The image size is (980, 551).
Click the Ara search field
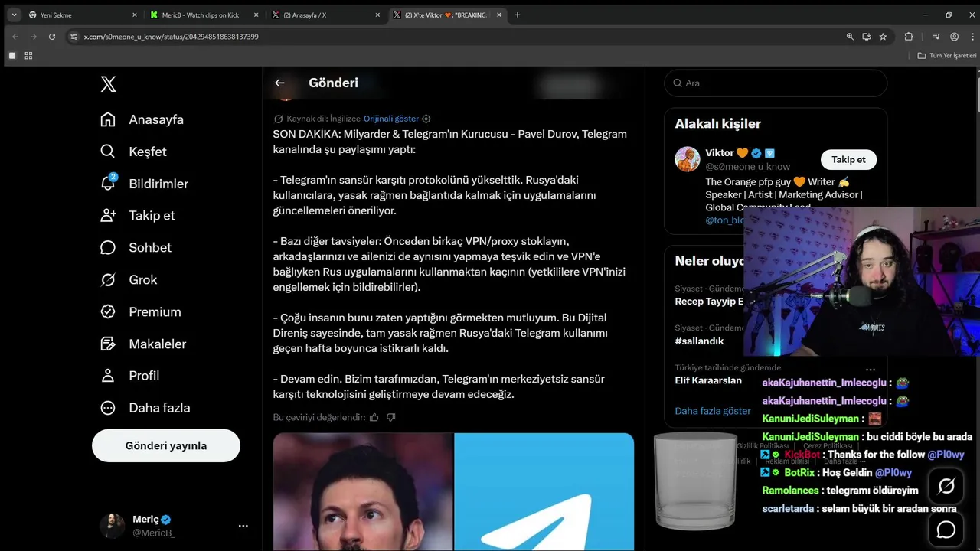pyautogui.click(x=776, y=83)
